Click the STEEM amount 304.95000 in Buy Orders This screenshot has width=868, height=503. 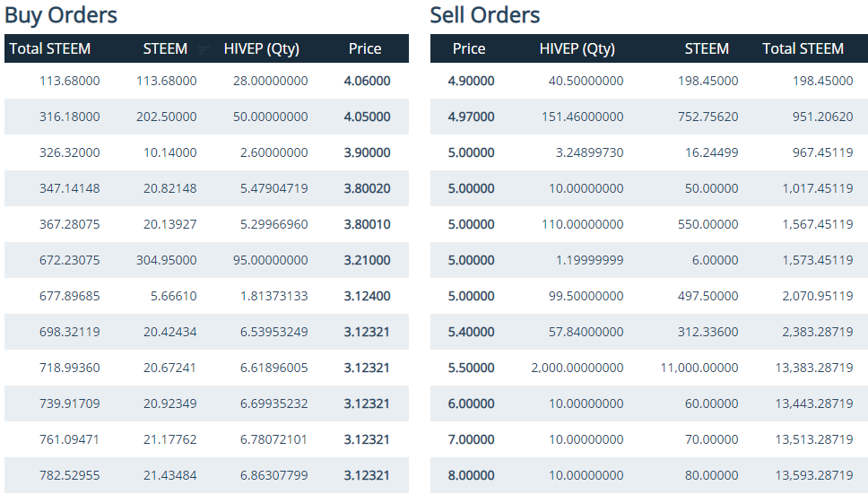167,260
